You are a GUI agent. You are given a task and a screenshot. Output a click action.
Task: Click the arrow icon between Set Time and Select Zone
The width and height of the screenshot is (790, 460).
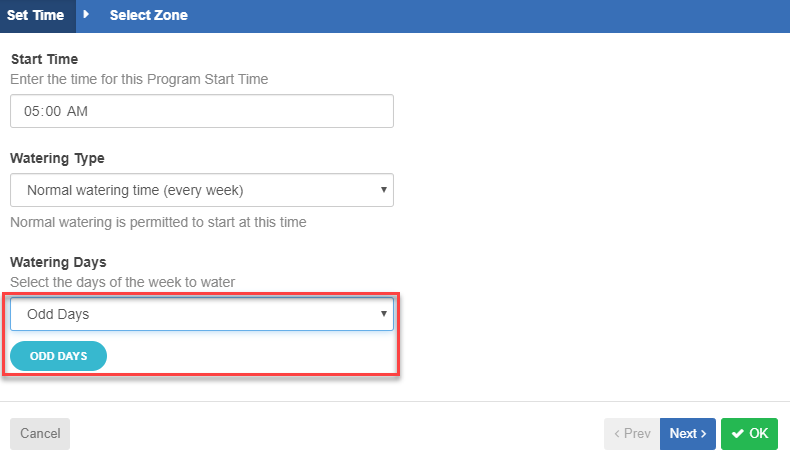click(x=86, y=15)
